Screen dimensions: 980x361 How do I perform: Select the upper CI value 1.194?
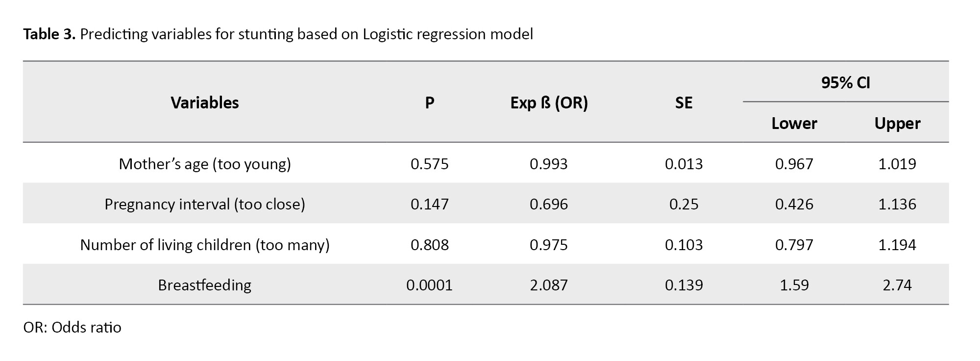[897, 245]
